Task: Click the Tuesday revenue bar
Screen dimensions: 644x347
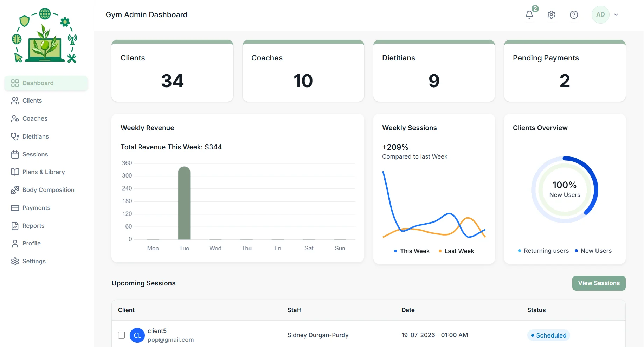Action: pos(184,203)
